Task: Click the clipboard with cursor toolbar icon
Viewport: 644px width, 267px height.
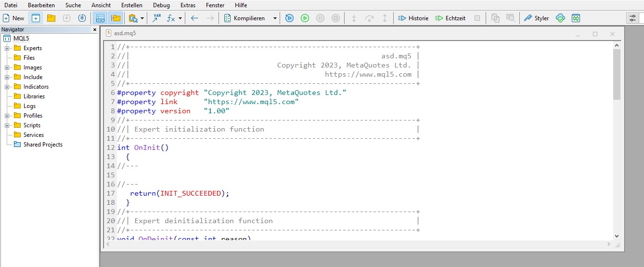Action: [133, 18]
